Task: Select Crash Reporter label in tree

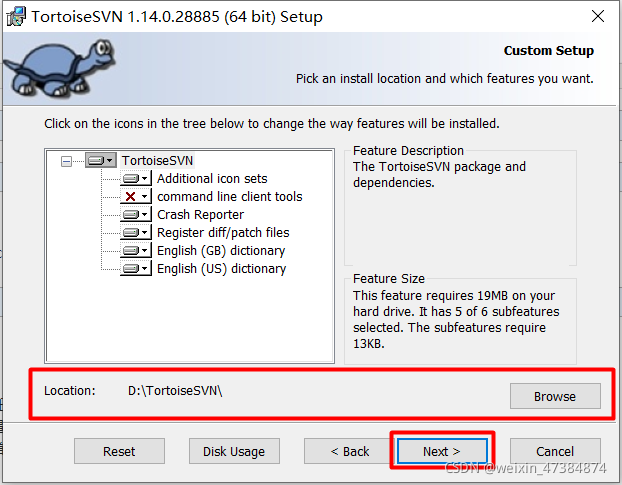Action: (x=200, y=215)
